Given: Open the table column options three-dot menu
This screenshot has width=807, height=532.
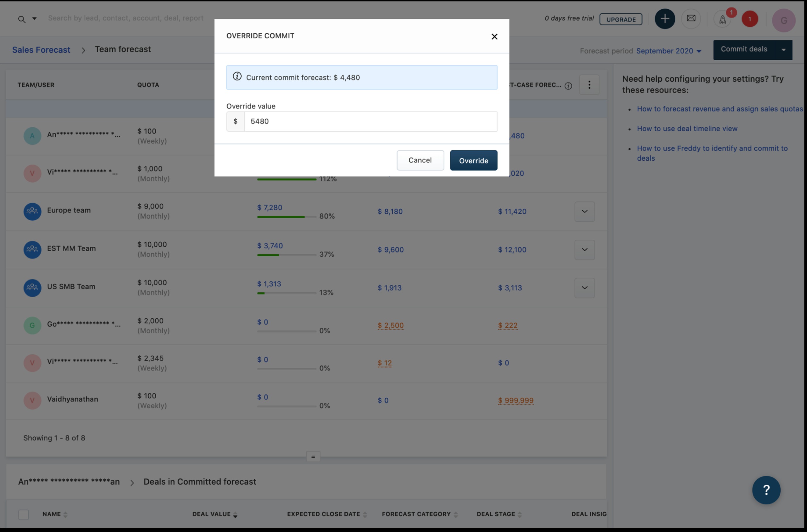Looking at the screenshot, I should click(589, 85).
